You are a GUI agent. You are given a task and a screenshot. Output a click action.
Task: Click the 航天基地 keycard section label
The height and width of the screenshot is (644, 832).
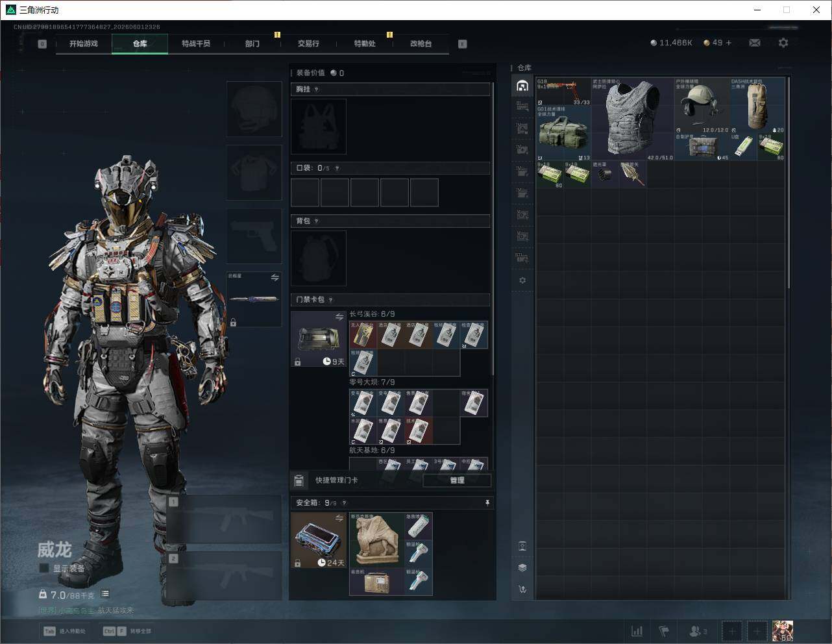pos(372,450)
